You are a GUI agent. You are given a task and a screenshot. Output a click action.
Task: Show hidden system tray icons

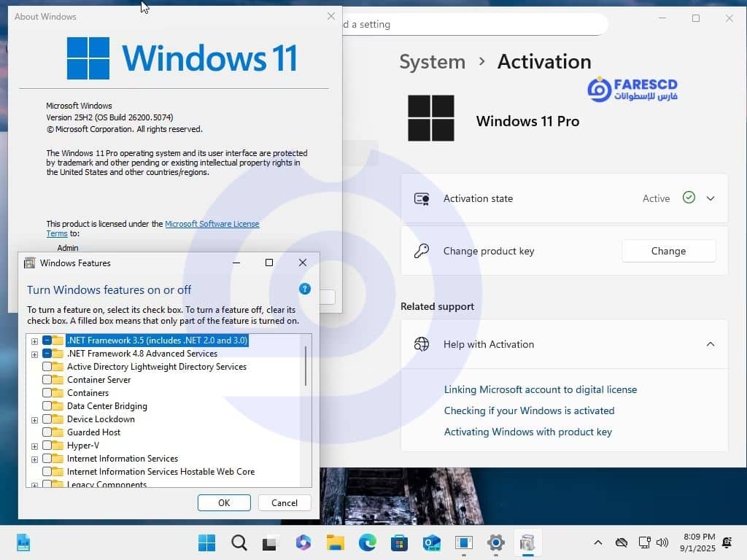[598, 542]
